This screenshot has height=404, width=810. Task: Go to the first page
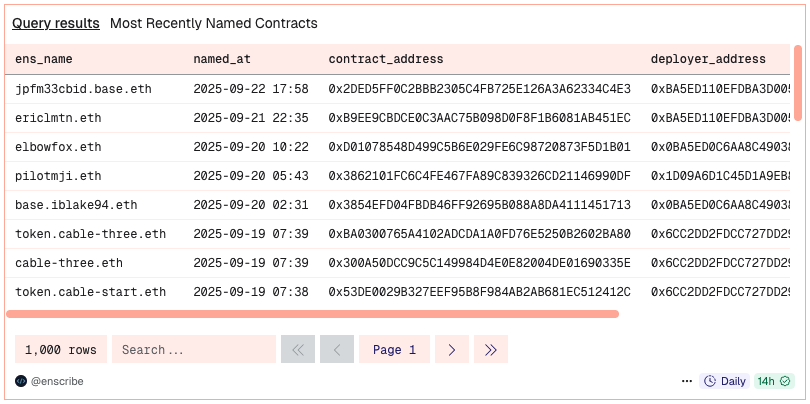tap(297, 350)
